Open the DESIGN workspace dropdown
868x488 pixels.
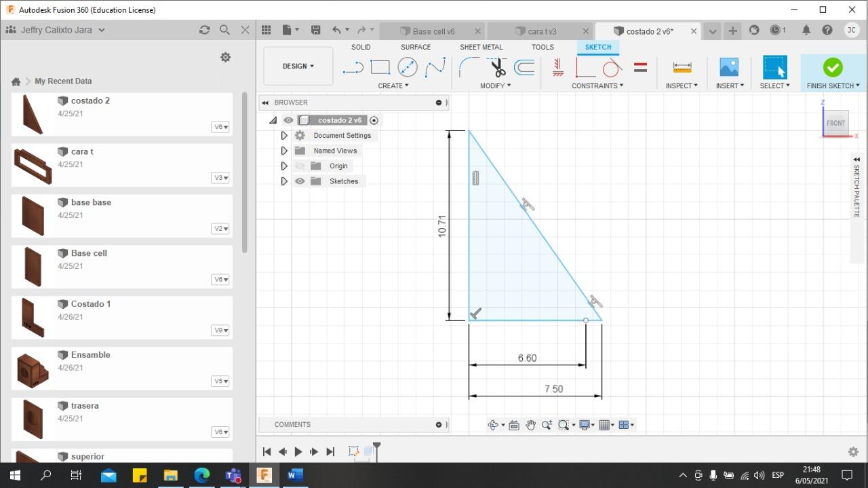pos(298,66)
